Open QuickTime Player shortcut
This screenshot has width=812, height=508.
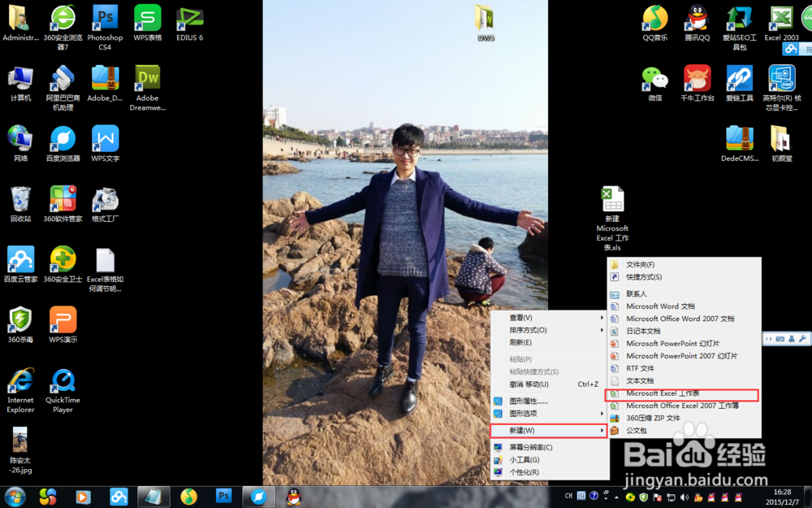63,390
